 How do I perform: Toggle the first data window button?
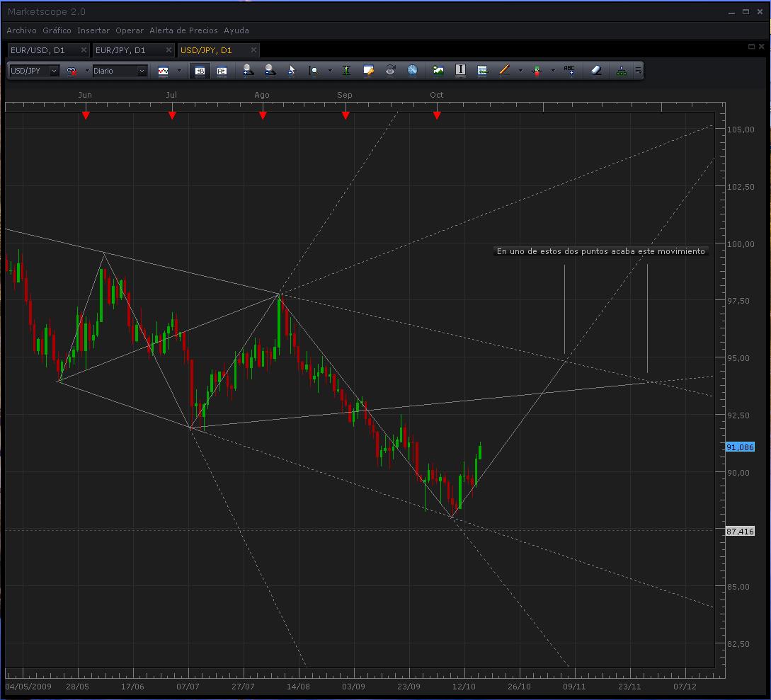pyautogui.click(x=200, y=71)
